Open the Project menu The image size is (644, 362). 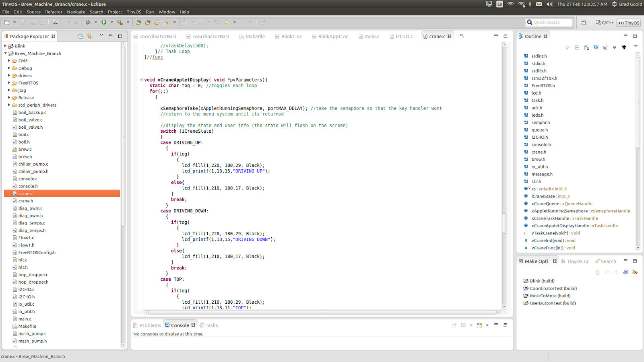[115, 12]
